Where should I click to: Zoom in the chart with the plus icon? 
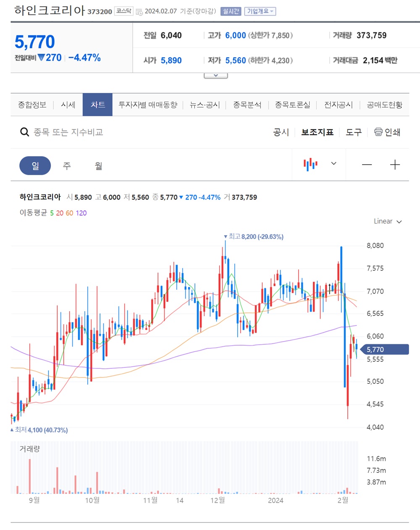(x=395, y=165)
